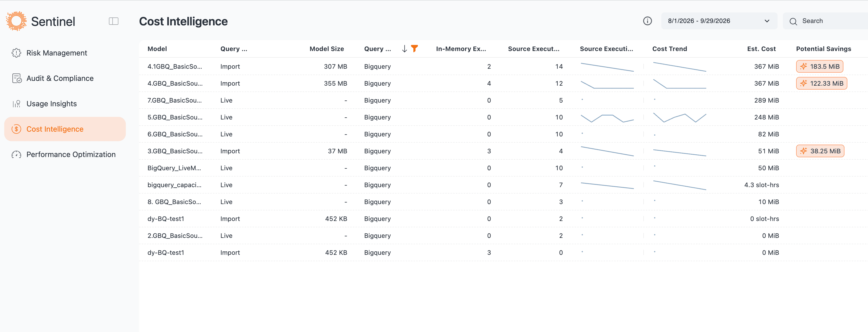This screenshot has height=332, width=868.
Task: Click bigquery_capaci... model name
Action: [x=174, y=185]
